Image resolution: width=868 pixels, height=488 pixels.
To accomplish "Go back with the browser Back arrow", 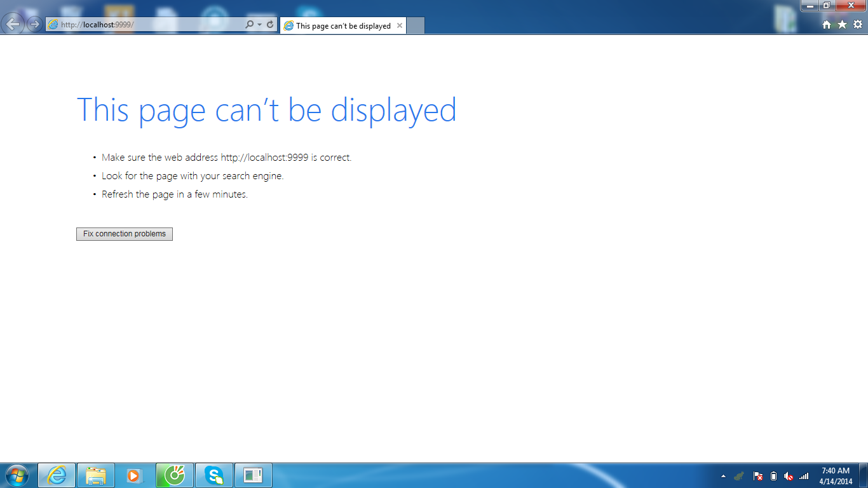I will pos(14,24).
